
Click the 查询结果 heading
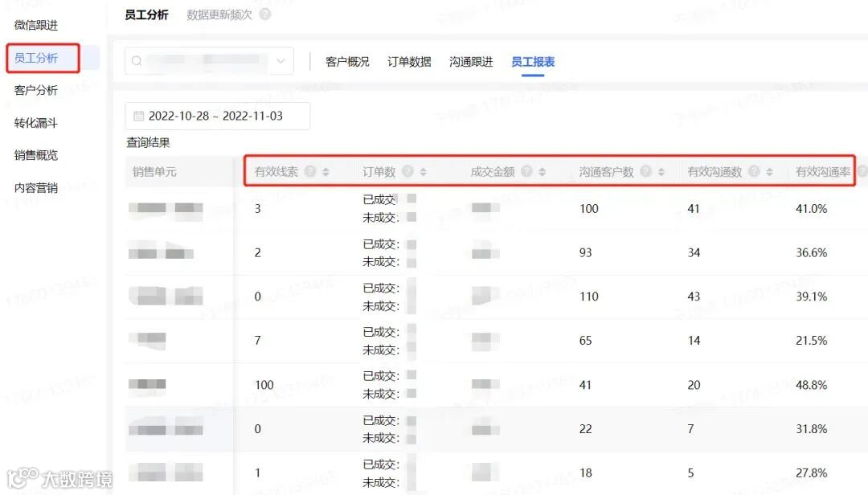(x=148, y=143)
